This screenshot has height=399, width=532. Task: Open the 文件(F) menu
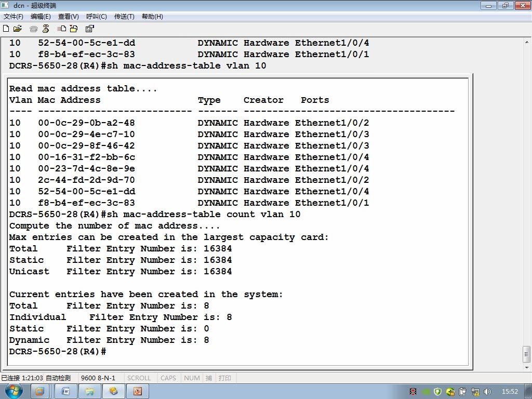13,17
